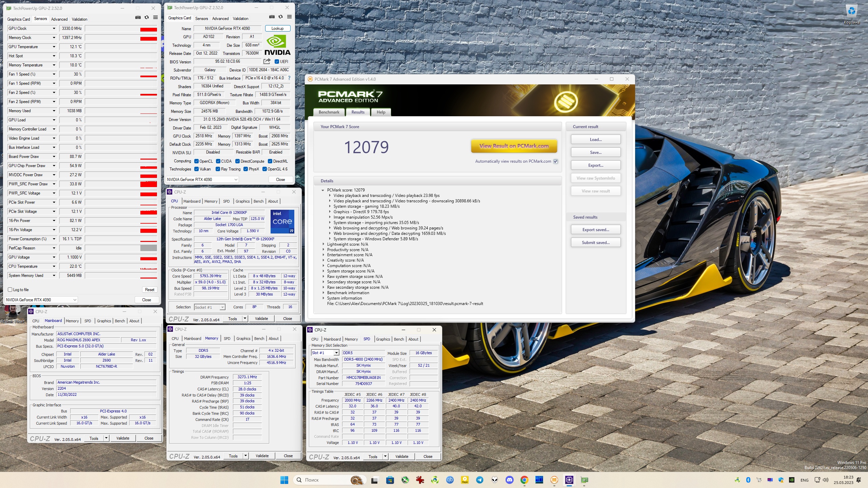
Task: Open the Recycle Bin desktop icon
Action: [851, 14]
